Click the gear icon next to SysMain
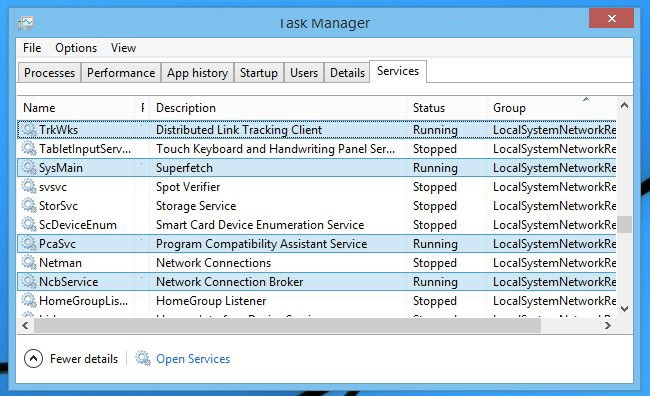The height and width of the screenshot is (396, 650). [x=29, y=168]
